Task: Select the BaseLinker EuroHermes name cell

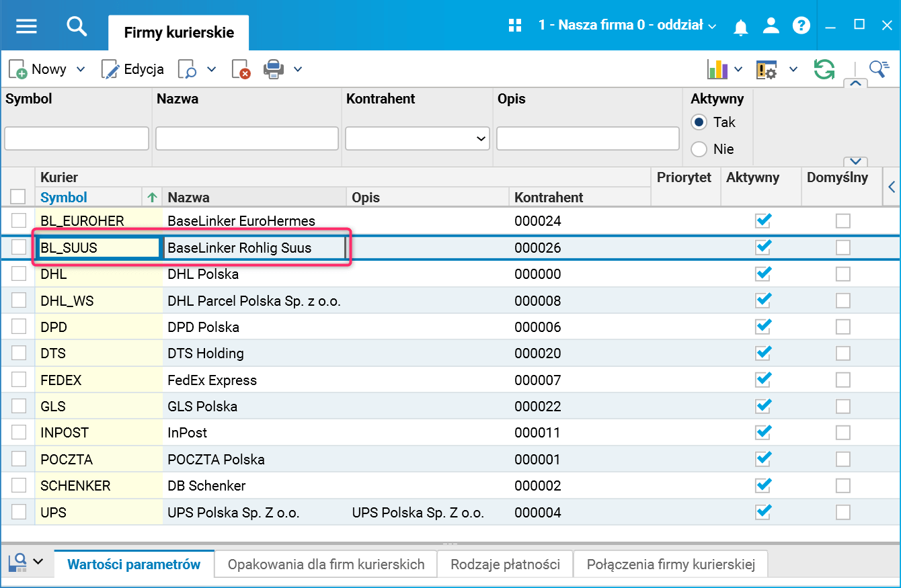Action: pos(255,220)
